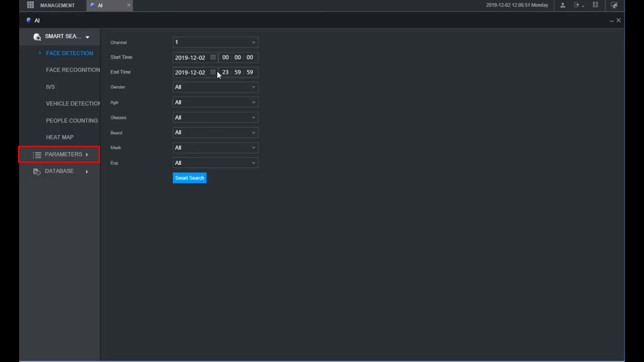Click End Time hour field

click(x=225, y=72)
